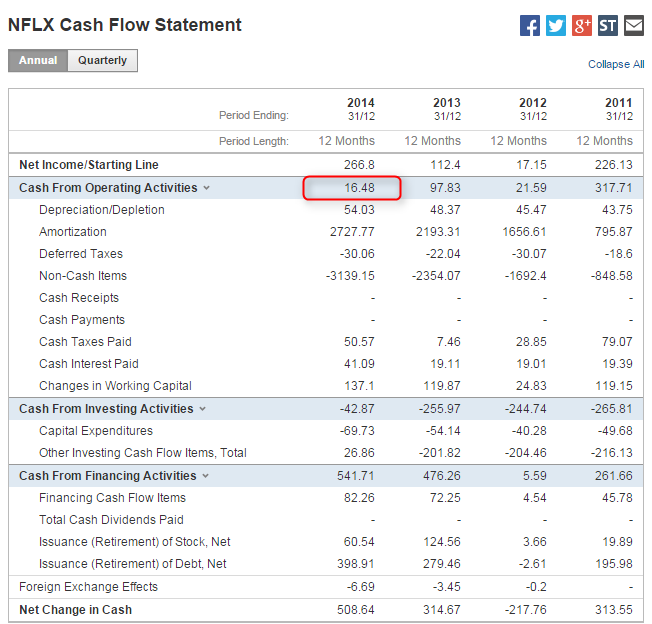Click Foreign Exchange Effects row label
This screenshot has width=652, height=624.
coord(89,587)
